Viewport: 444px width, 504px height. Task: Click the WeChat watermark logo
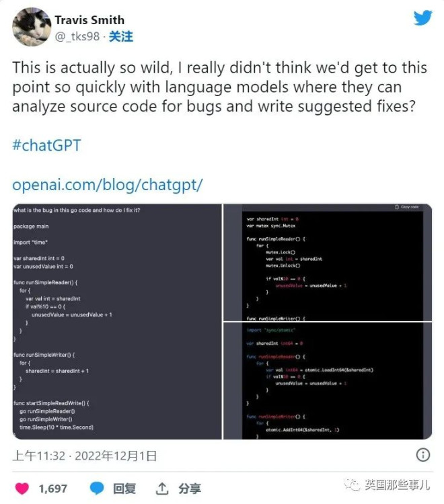click(x=352, y=485)
